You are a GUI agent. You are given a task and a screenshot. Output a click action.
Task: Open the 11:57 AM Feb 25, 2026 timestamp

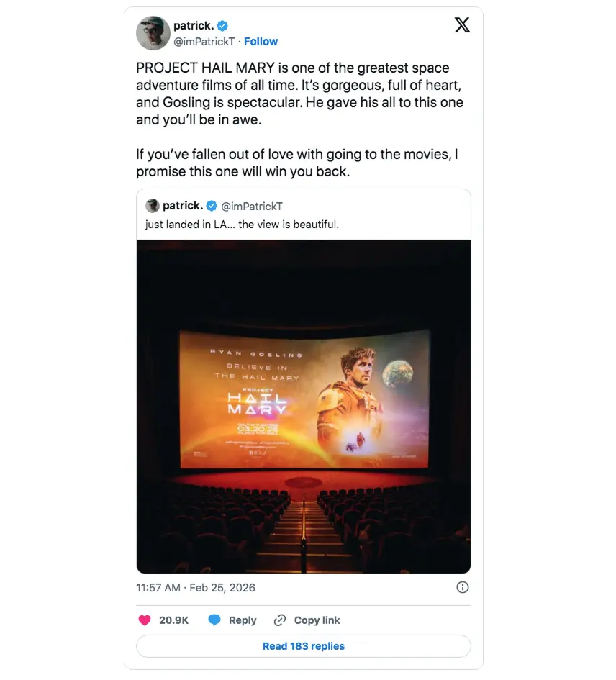196,588
